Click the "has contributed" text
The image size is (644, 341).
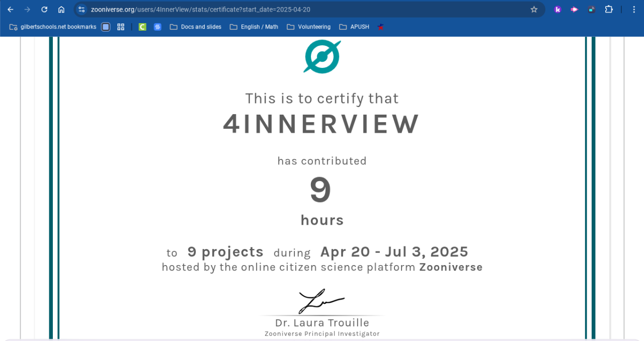click(322, 161)
